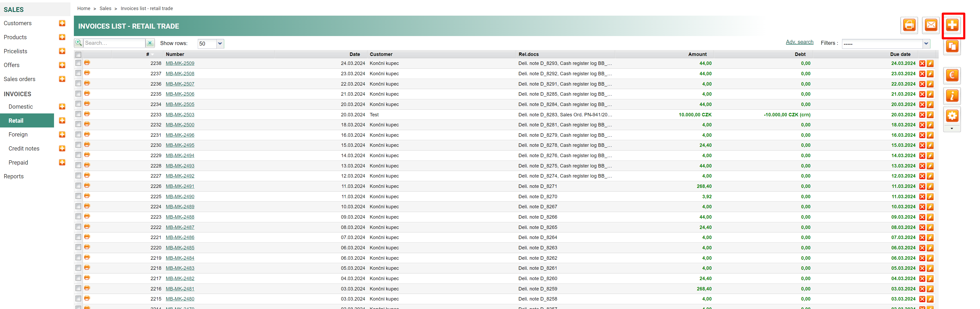The height and width of the screenshot is (309, 980).
Task: Open the settings gear icon
Action: (952, 116)
